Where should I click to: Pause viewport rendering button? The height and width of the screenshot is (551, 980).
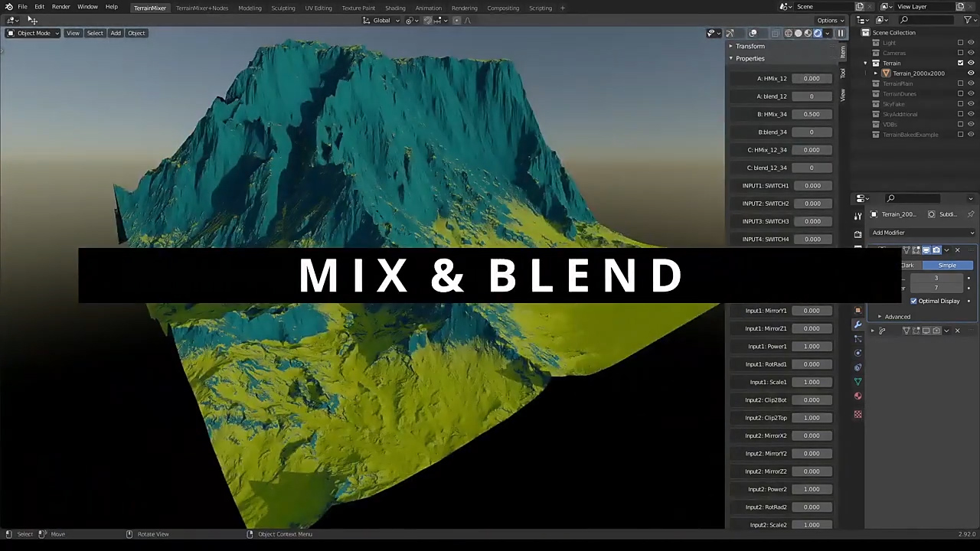tap(841, 33)
